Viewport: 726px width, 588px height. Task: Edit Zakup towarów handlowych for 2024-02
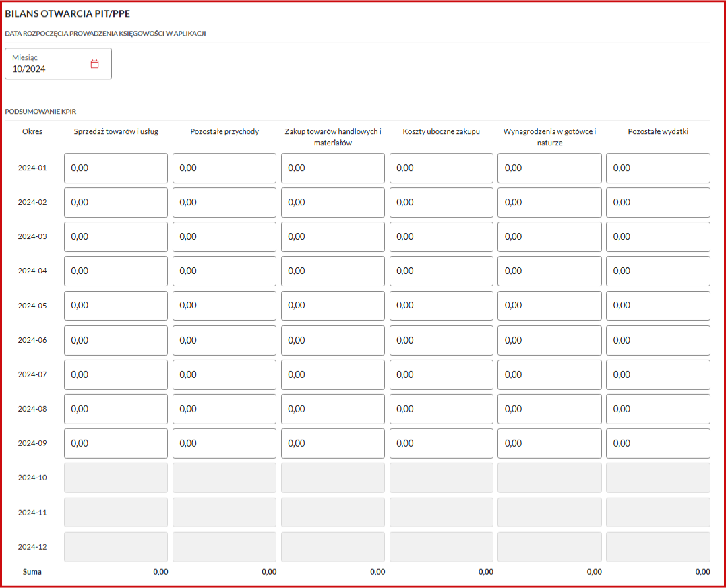pyautogui.click(x=333, y=202)
